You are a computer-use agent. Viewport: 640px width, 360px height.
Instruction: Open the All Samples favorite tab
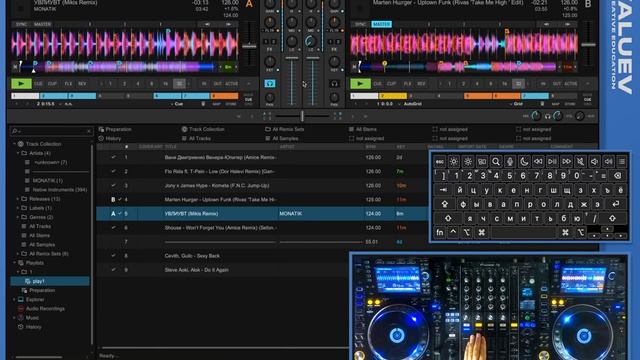[282, 139]
